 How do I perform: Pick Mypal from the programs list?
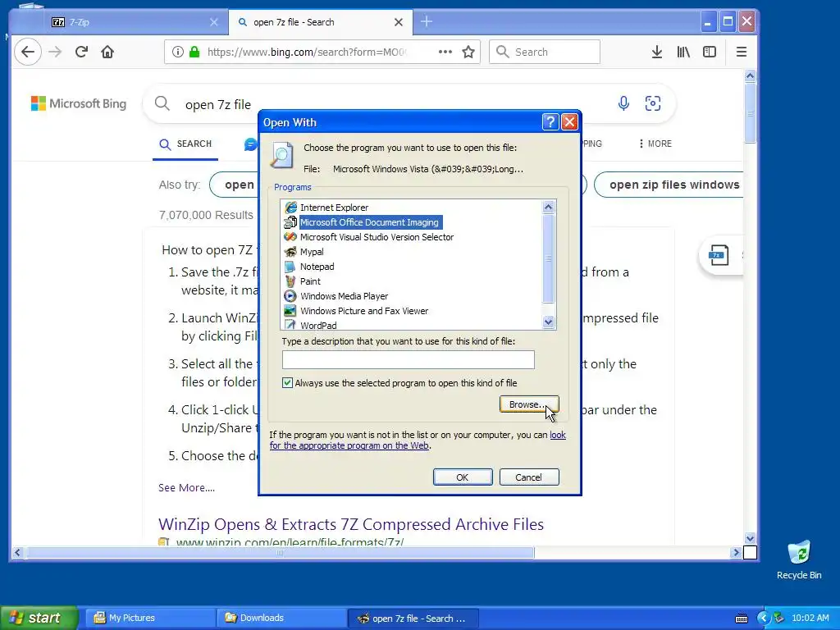(311, 252)
